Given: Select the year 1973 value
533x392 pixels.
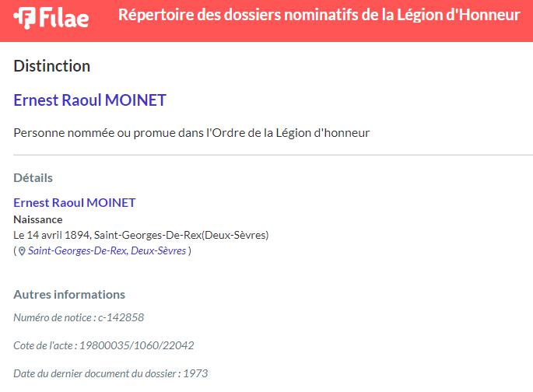Looking at the screenshot, I should (195, 373).
